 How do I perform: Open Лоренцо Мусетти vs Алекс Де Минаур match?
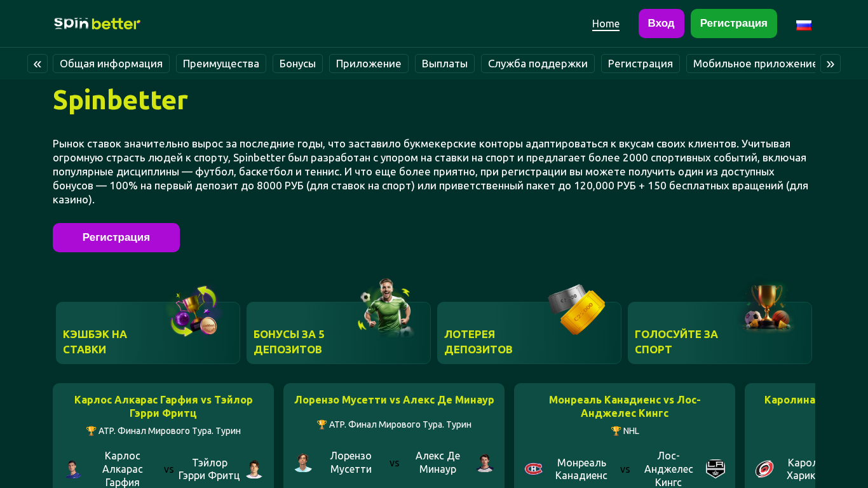pos(394,436)
